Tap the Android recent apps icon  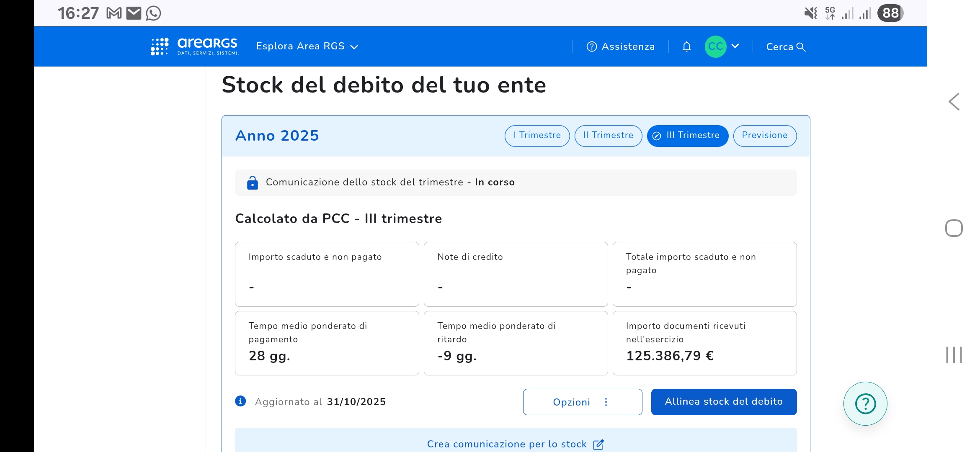(954, 355)
